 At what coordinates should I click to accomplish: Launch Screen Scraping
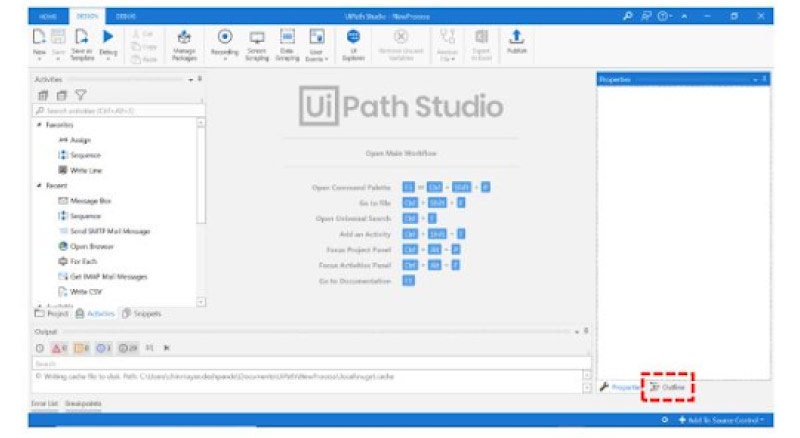coord(257,45)
